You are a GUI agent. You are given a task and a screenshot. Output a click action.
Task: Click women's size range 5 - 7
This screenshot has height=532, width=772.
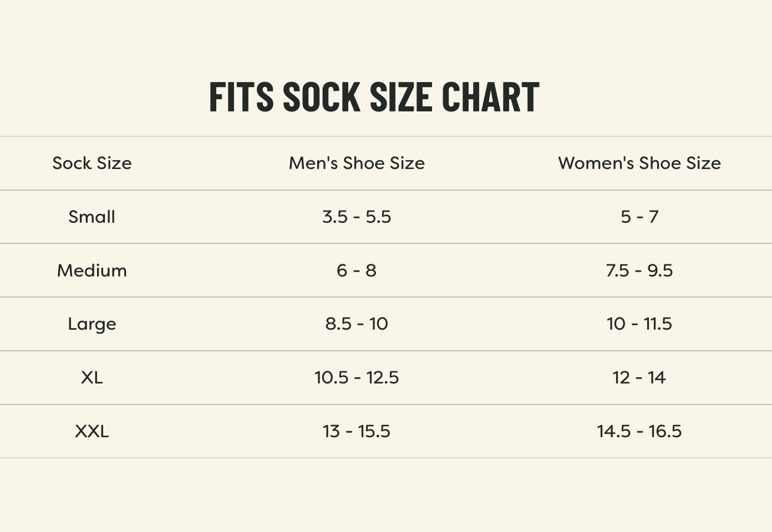[639, 217]
